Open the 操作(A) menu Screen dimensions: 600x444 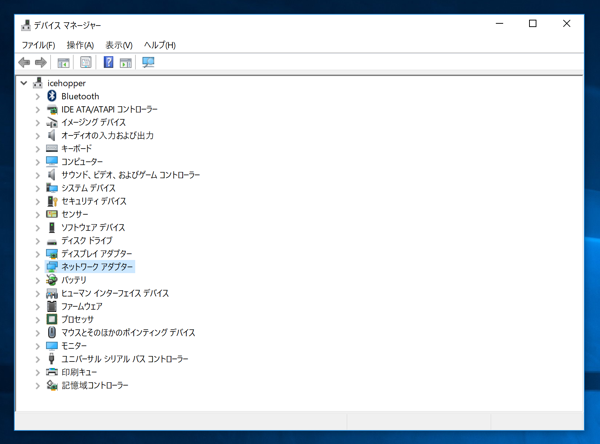[80, 45]
